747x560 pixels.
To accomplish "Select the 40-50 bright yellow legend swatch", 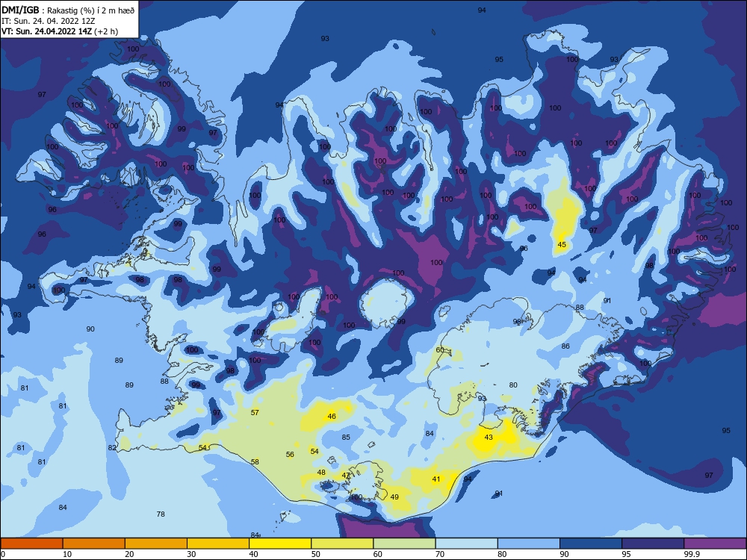I will coord(280,544).
